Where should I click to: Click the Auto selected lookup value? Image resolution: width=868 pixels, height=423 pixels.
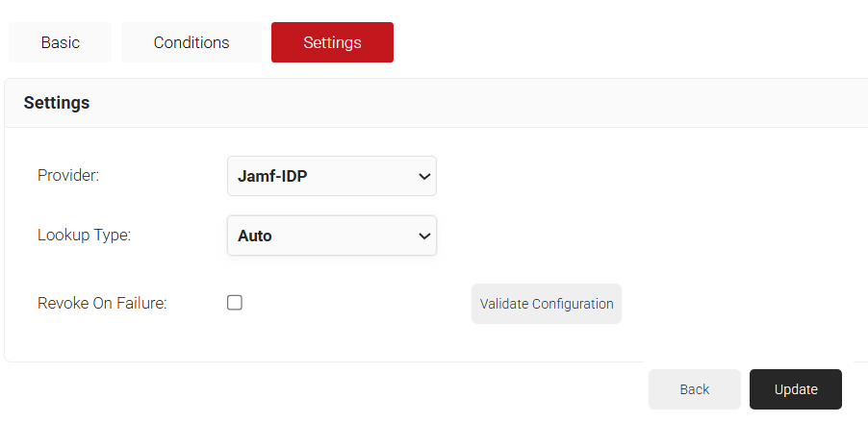[255, 236]
